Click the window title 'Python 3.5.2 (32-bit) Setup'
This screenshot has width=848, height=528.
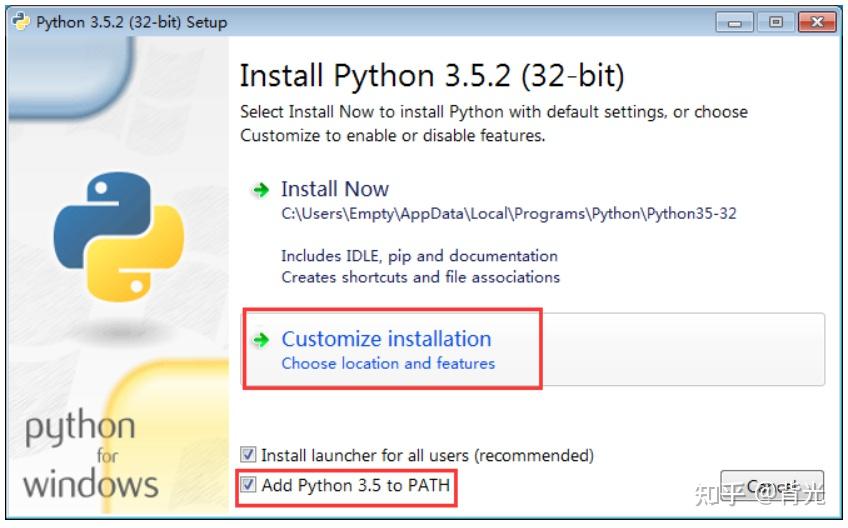tap(132, 21)
